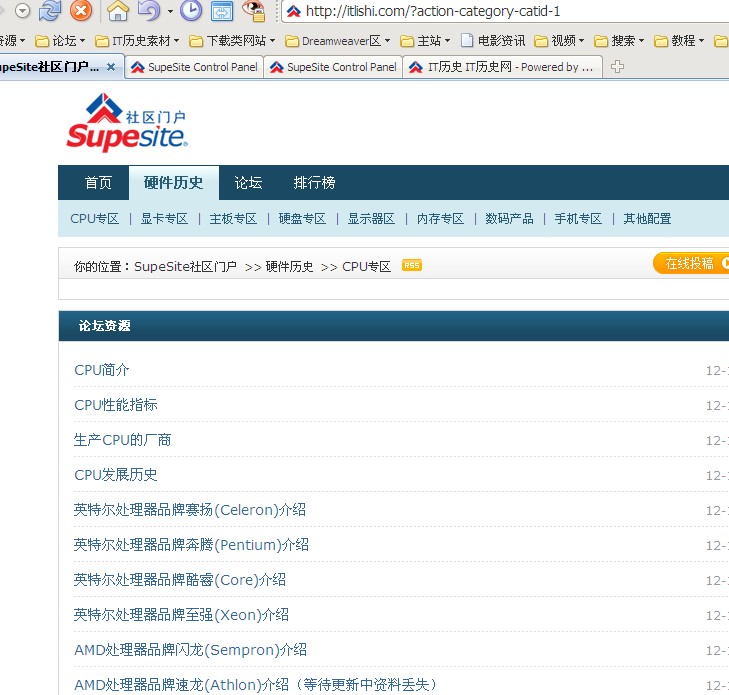Open a new tab with plus button

click(617, 67)
